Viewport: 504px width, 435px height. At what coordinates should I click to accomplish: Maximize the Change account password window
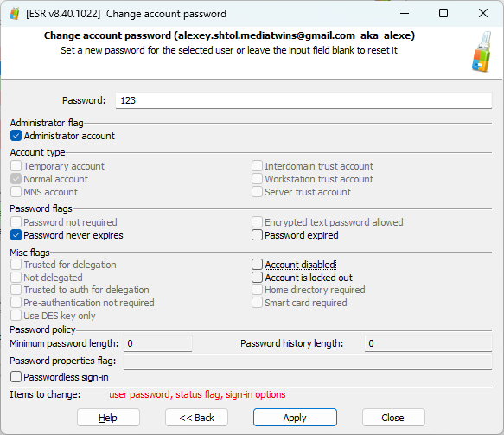pos(443,13)
